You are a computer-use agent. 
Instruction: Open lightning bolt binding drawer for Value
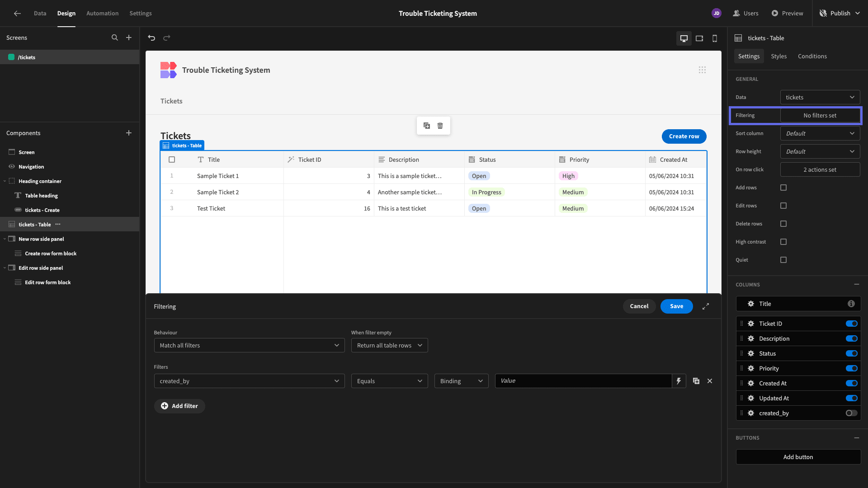point(679,381)
